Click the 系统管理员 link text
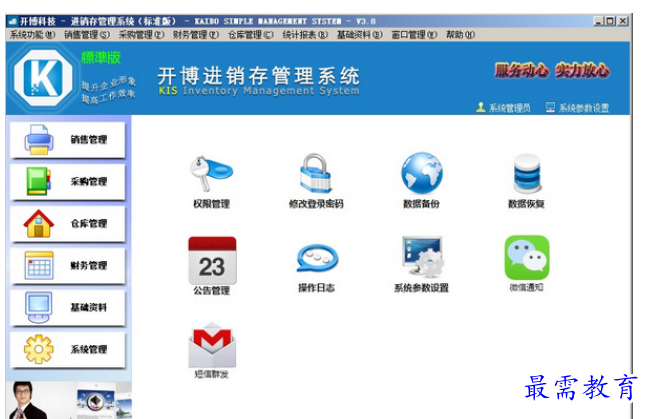This screenshot has width=646, height=419. pos(510,108)
